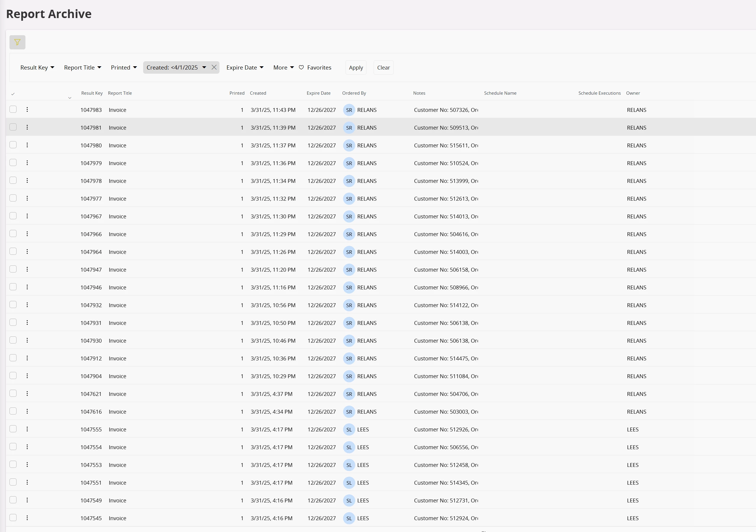Image resolution: width=756 pixels, height=532 pixels.
Task: Open row actions menu for 1047932
Action: tap(27, 305)
